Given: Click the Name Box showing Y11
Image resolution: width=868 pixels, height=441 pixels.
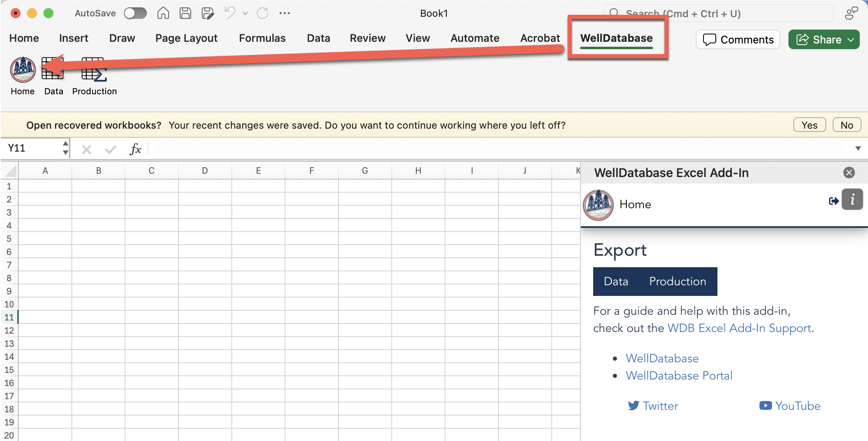Looking at the screenshot, I should [x=32, y=148].
